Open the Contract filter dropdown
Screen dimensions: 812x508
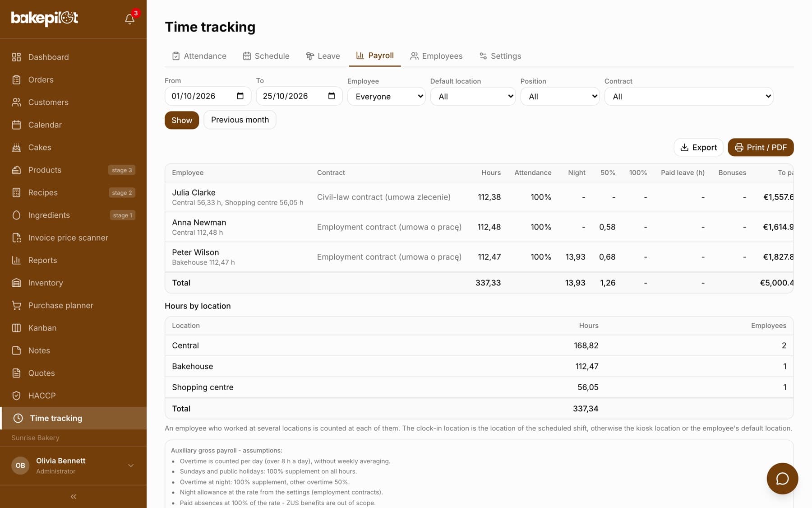point(689,96)
